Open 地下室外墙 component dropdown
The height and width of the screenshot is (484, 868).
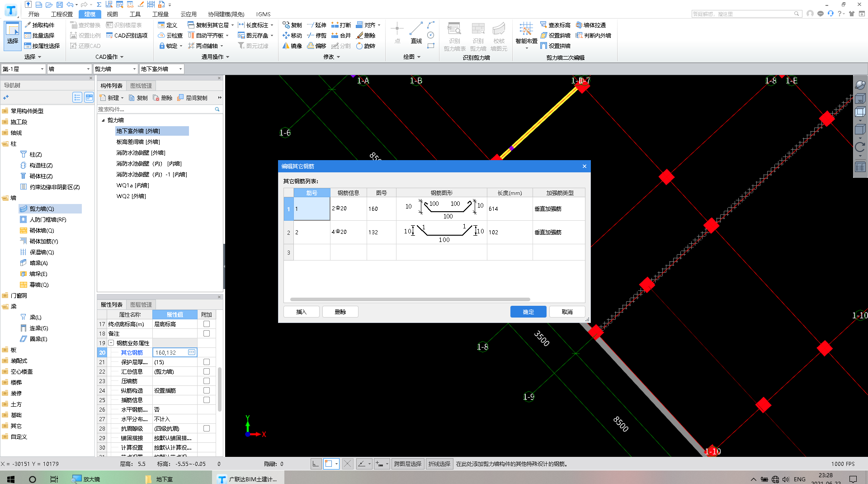tap(162, 69)
